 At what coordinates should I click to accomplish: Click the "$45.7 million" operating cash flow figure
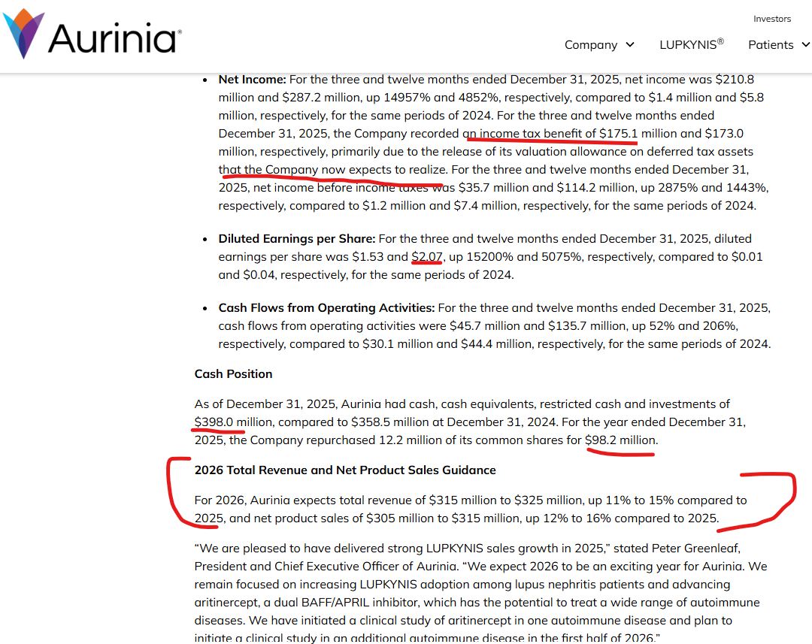[485, 325]
